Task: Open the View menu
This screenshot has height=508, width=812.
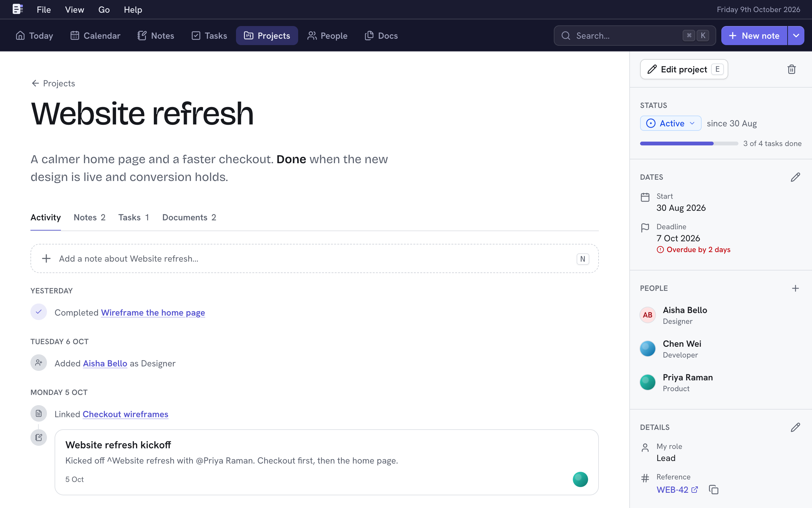Action: (75, 10)
